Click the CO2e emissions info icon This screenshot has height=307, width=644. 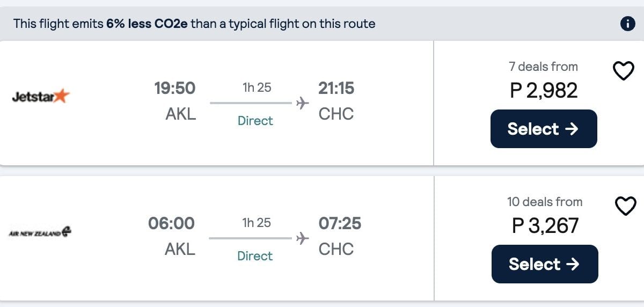627,24
